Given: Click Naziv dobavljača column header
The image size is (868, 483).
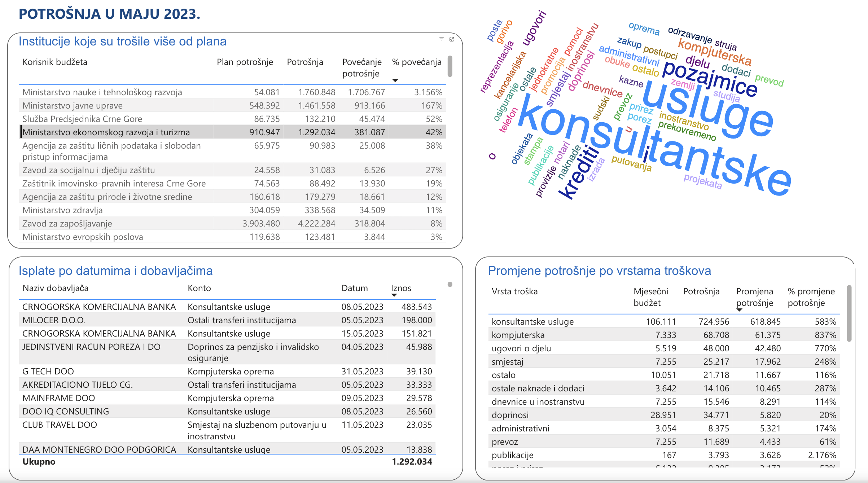Looking at the screenshot, I should 55,288.
